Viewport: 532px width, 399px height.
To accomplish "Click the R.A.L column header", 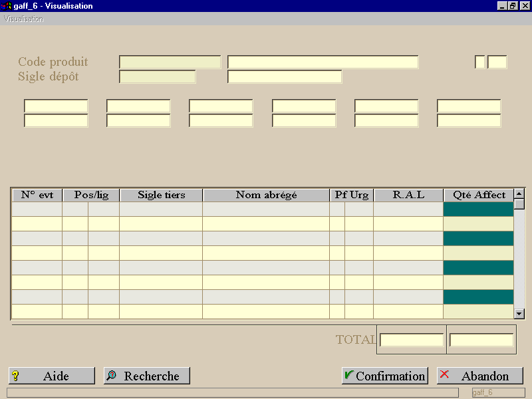I will tap(408, 195).
